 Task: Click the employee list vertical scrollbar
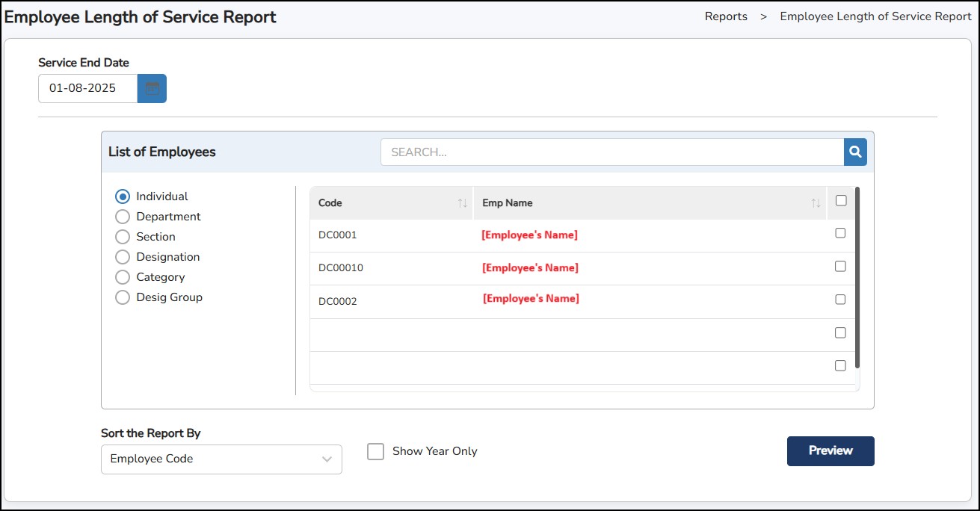(x=857, y=276)
